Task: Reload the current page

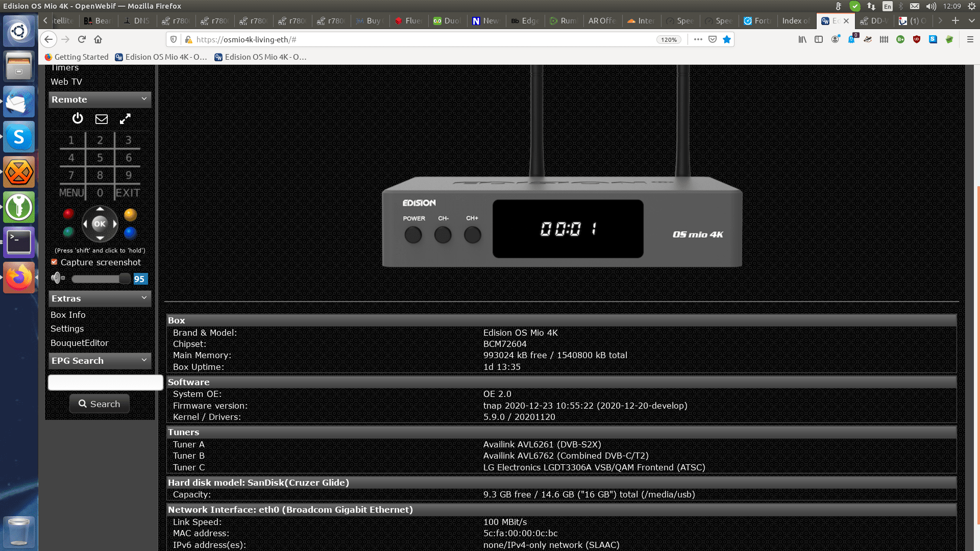Action: pyautogui.click(x=82, y=39)
